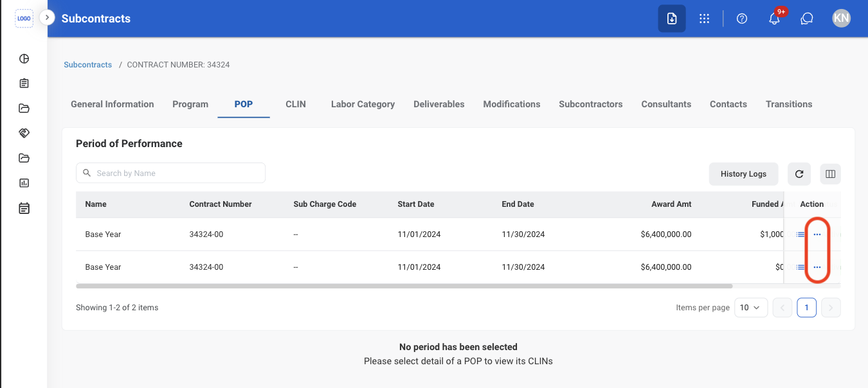Open the clipboard icon in the sidebar
Screen dimensions: 868x388
24,84
